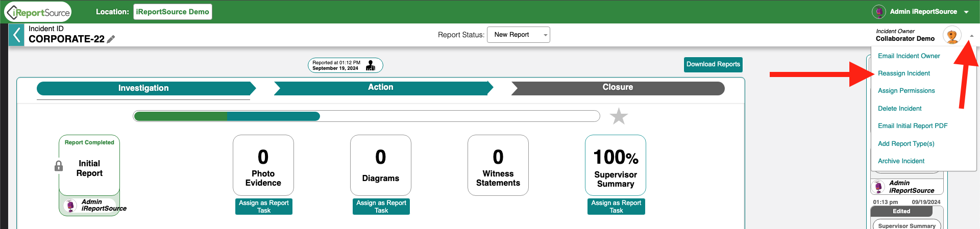This screenshot has height=229, width=980.
Task: Open the Diagrams card
Action: 381,165
